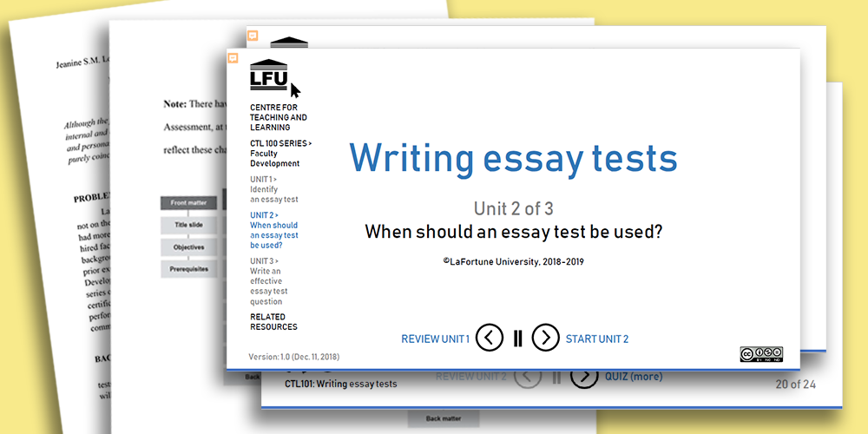Screen dimensions: 868x434
Task: Select UNIT 1 Identify an essay test
Action: [x=273, y=189]
